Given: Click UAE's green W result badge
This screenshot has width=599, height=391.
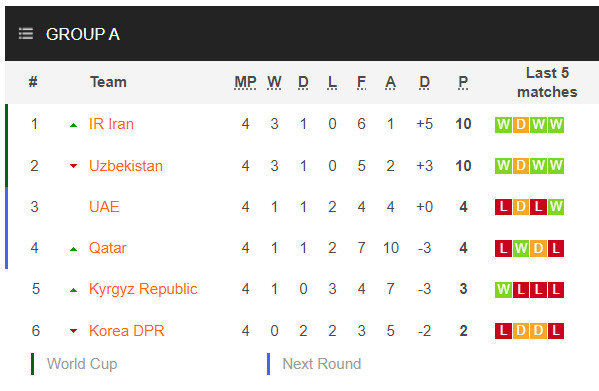Looking at the screenshot, I should [556, 207].
